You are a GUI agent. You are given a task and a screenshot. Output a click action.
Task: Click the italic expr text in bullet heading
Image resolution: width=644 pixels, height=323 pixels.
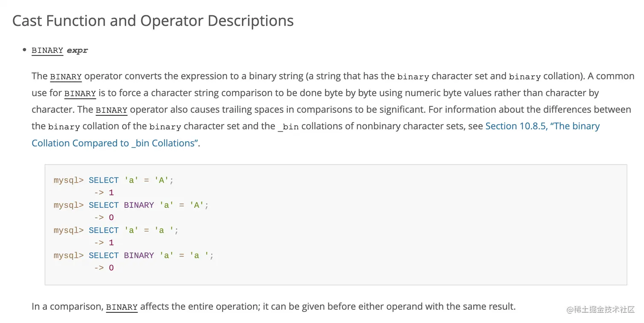77,50
